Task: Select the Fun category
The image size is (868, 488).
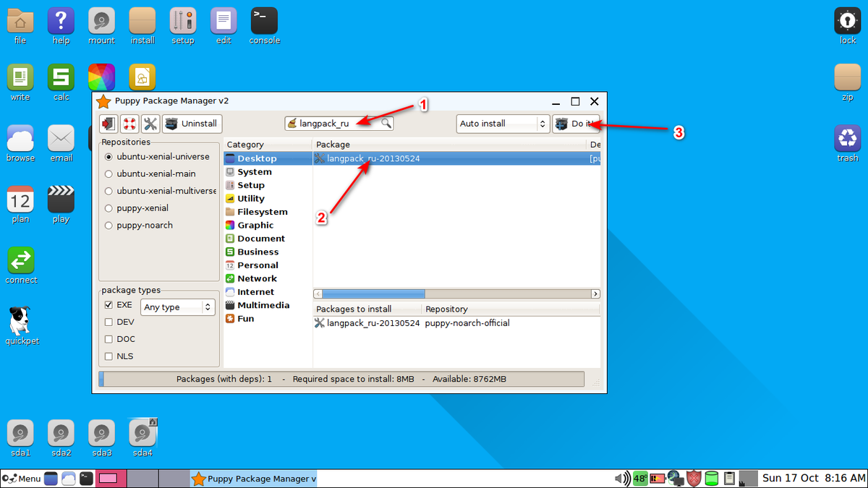Action: [x=268, y=319]
